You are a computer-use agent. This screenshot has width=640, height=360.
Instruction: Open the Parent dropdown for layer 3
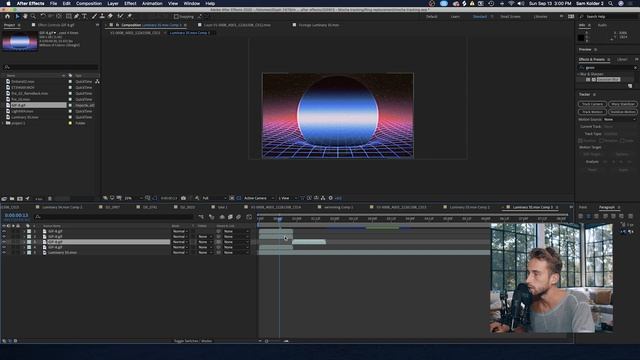236,242
